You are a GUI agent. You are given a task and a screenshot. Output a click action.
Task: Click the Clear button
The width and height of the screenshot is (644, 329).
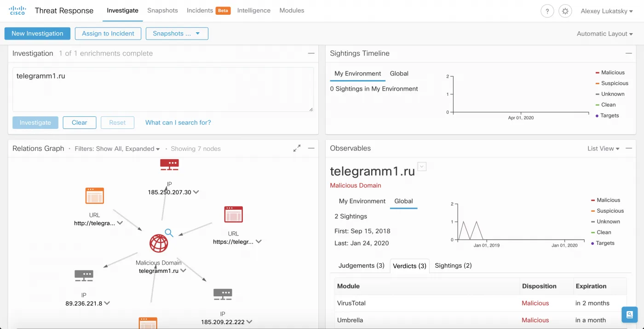tap(79, 122)
